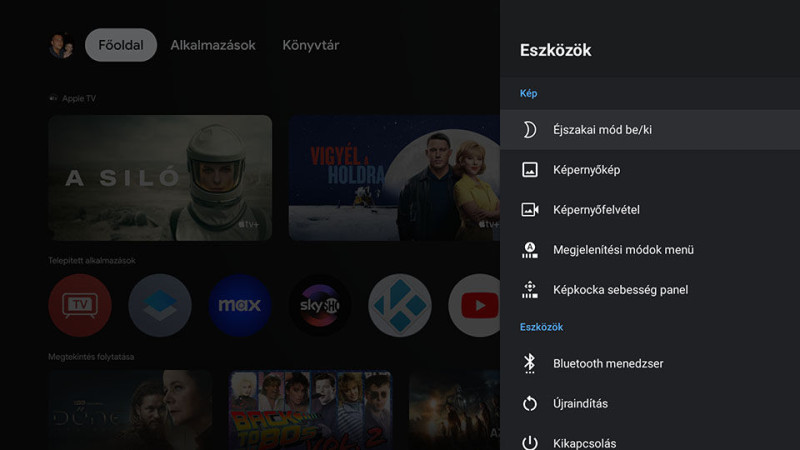Click the Apple TV channel label
Screen dimensions: 800x450
(72, 98)
